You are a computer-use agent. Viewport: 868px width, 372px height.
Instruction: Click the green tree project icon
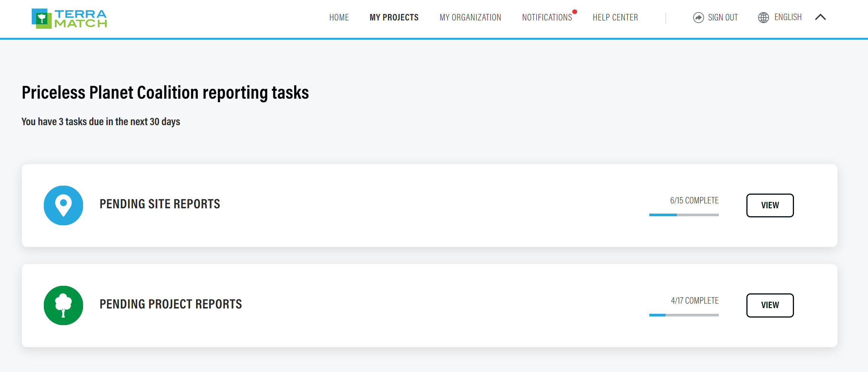click(x=63, y=305)
